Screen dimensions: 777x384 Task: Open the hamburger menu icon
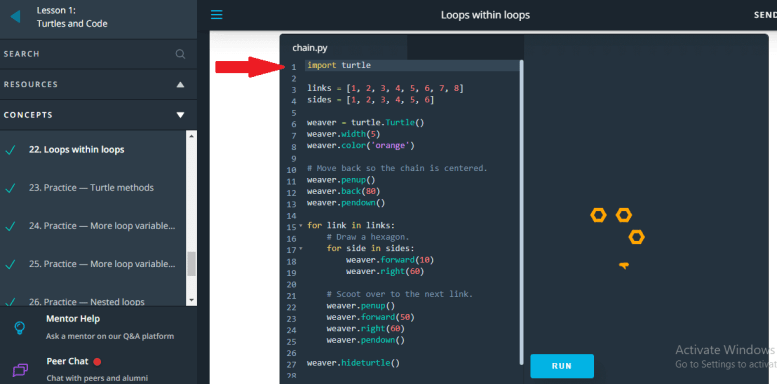[217, 15]
